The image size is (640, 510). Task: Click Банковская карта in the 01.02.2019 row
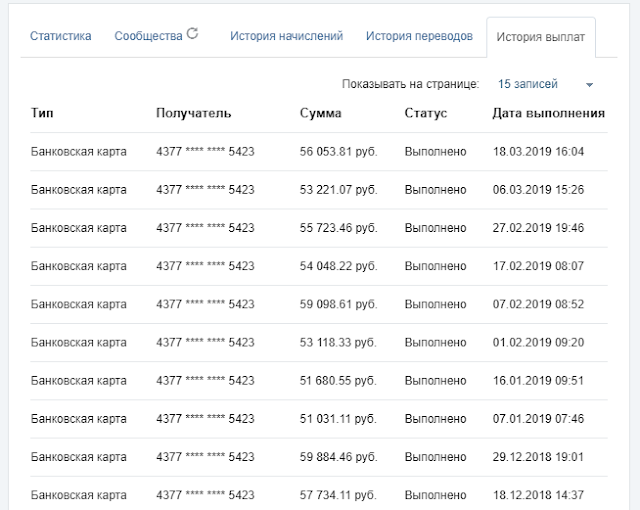click(x=79, y=342)
